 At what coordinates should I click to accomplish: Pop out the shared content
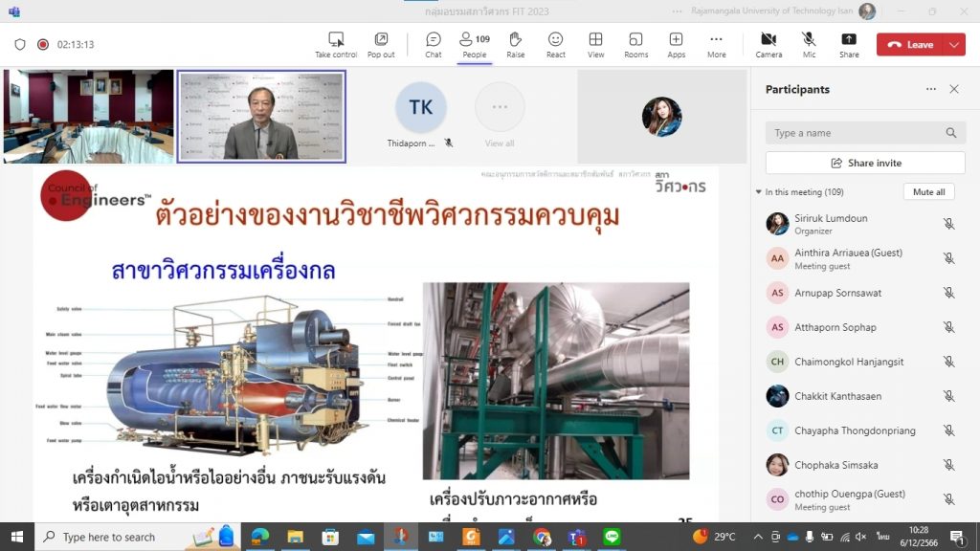(x=381, y=44)
